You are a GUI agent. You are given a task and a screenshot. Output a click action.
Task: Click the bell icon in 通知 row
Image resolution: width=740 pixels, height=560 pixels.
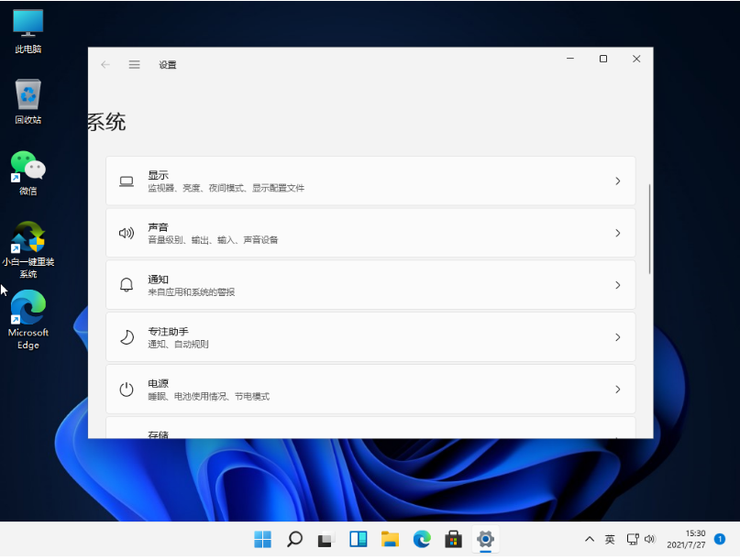point(127,285)
